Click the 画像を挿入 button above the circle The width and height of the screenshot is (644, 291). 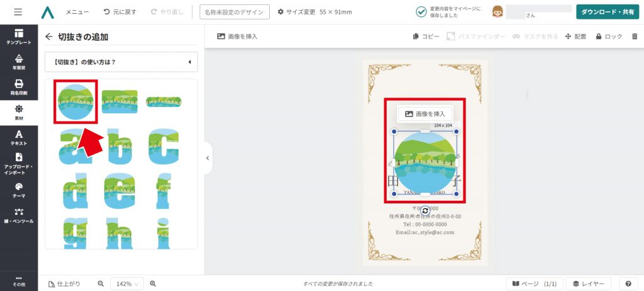click(425, 114)
